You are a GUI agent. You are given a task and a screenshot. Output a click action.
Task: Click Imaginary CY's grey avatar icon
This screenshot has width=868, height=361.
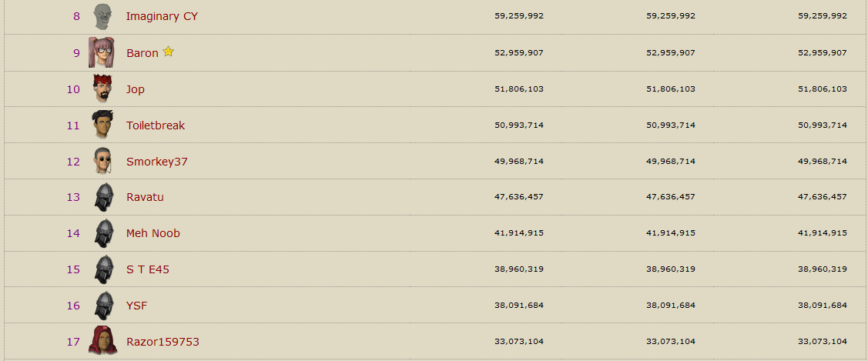click(103, 16)
